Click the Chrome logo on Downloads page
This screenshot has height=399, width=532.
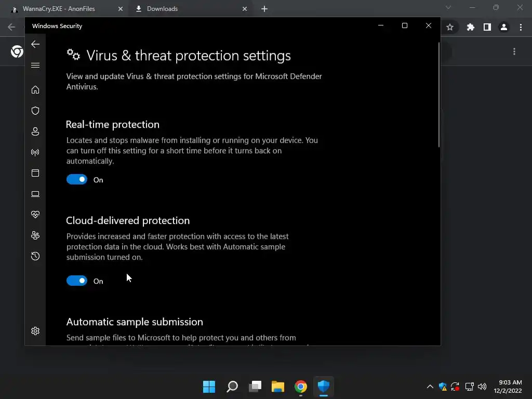tap(17, 51)
